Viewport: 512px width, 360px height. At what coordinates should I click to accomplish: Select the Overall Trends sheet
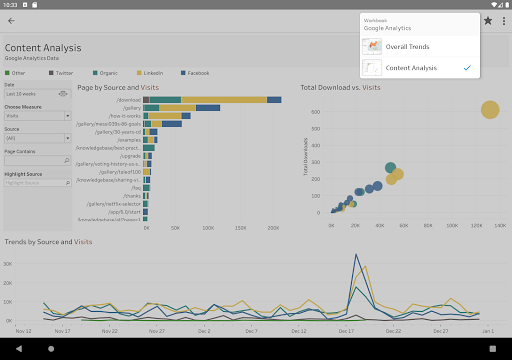420,47
